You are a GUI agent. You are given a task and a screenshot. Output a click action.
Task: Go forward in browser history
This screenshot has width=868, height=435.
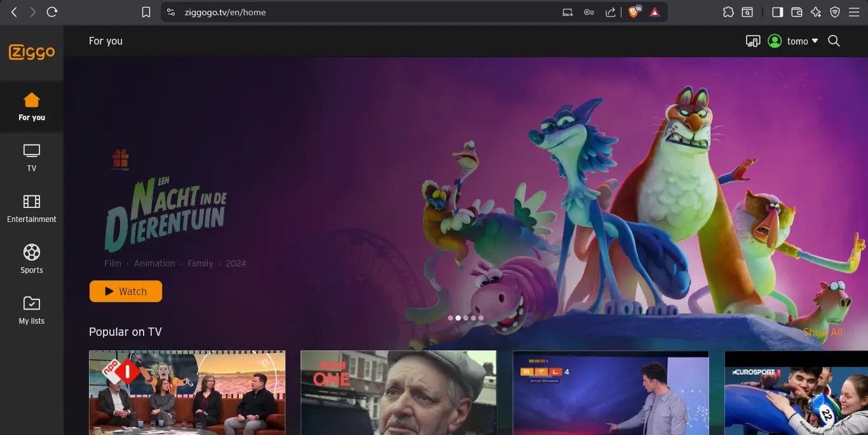tap(33, 12)
